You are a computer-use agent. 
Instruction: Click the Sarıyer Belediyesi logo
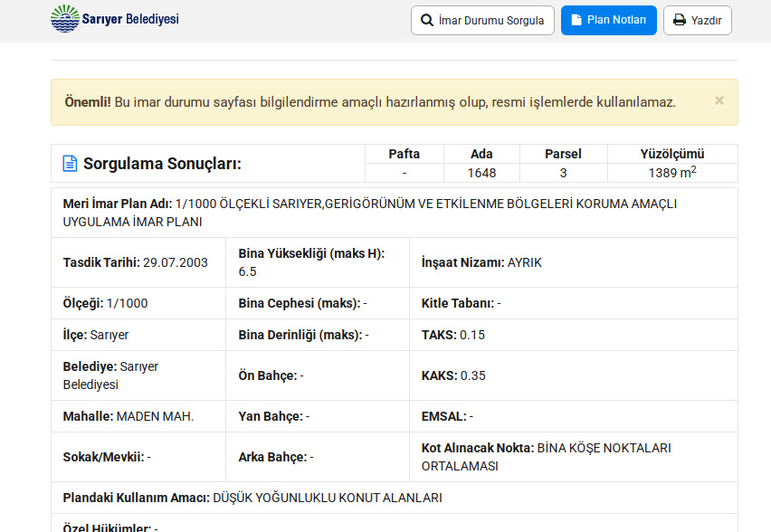[x=115, y=19]
